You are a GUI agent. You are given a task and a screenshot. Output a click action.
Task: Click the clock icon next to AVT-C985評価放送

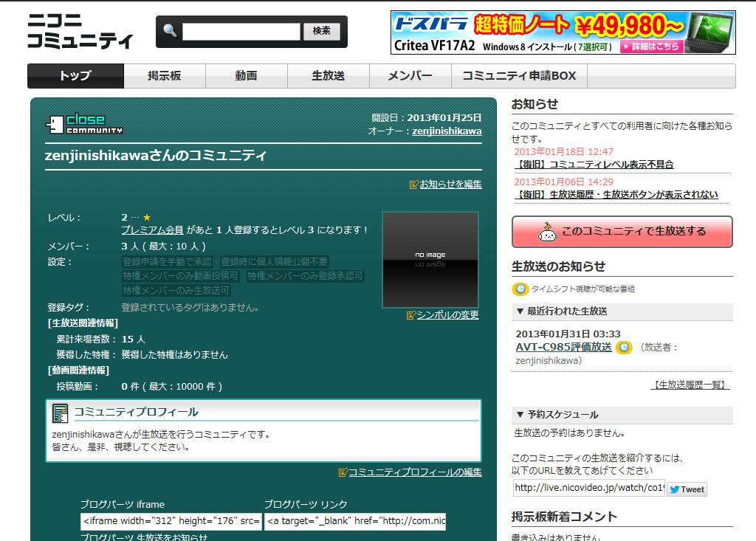(x=624, y=347)
